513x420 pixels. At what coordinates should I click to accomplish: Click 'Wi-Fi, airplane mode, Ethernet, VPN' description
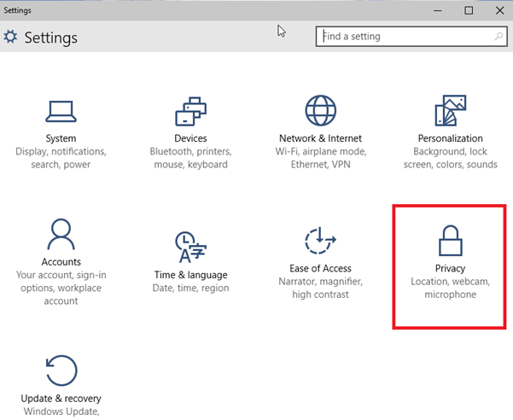[321, 158]
